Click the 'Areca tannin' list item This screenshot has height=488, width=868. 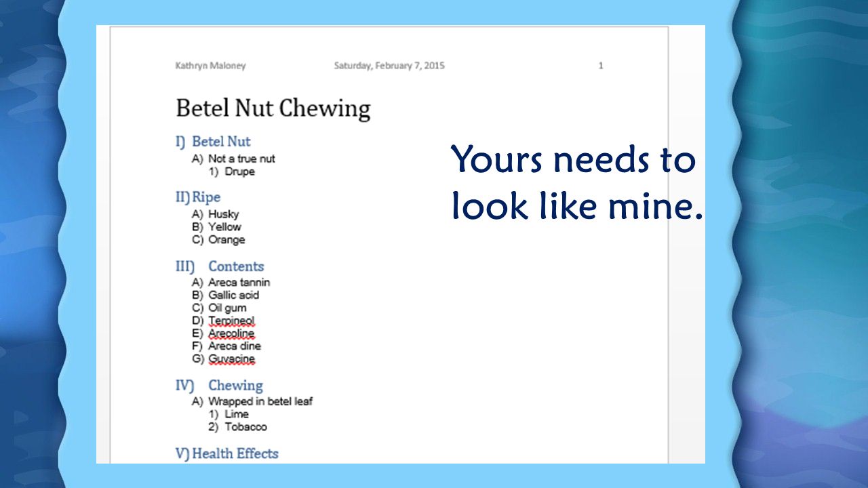[x=239, y=282]
